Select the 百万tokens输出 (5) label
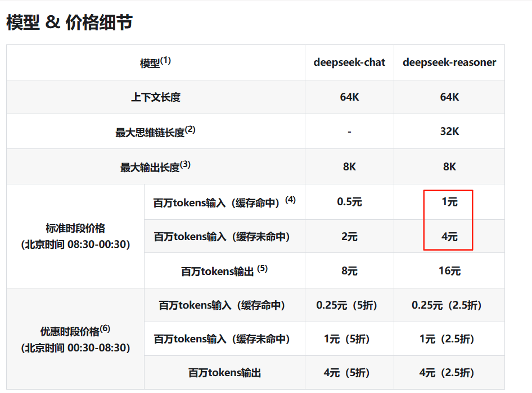 pyautogui.click(x=224, y=271)
